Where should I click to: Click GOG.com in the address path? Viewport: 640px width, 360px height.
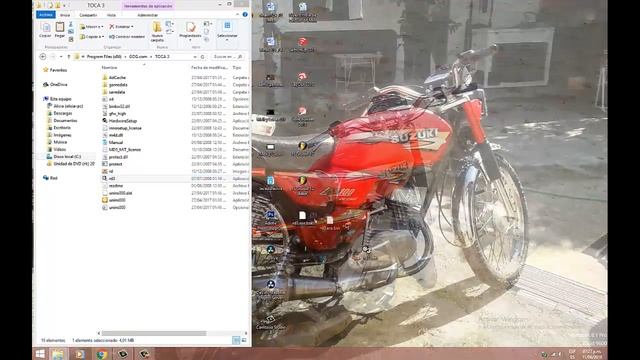tap(138, 56)
